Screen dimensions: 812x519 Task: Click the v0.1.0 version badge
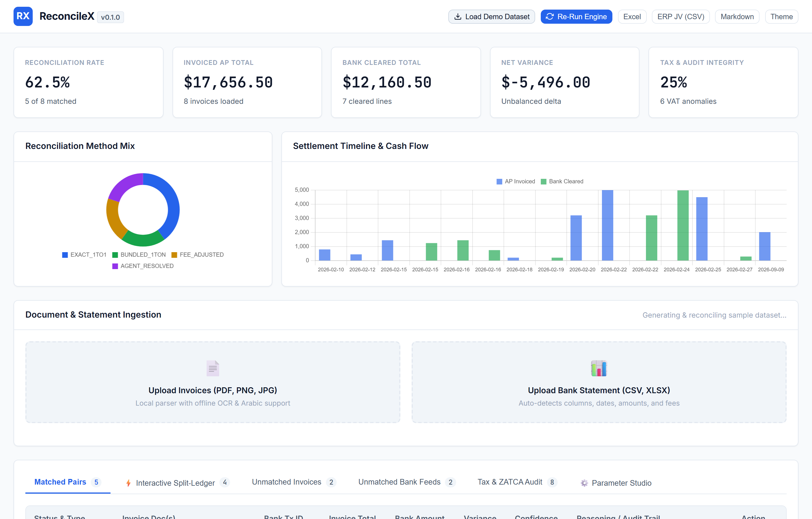pos(110,17)
